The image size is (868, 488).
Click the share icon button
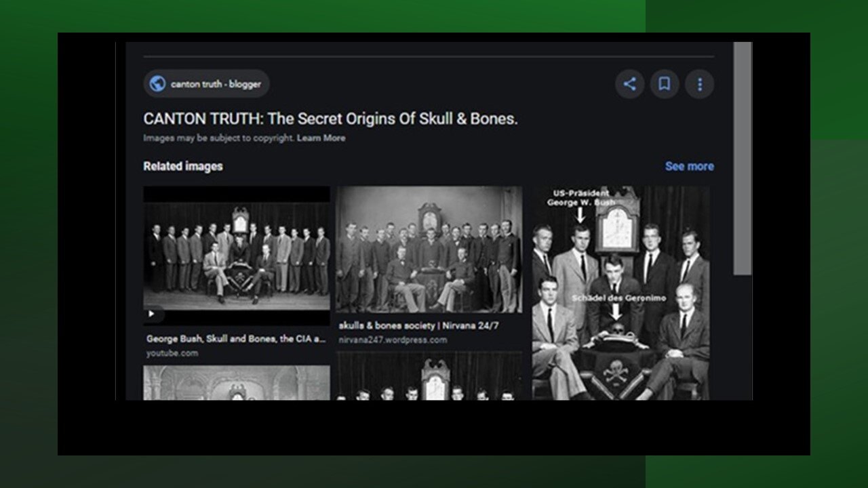(x=629, y=84)
